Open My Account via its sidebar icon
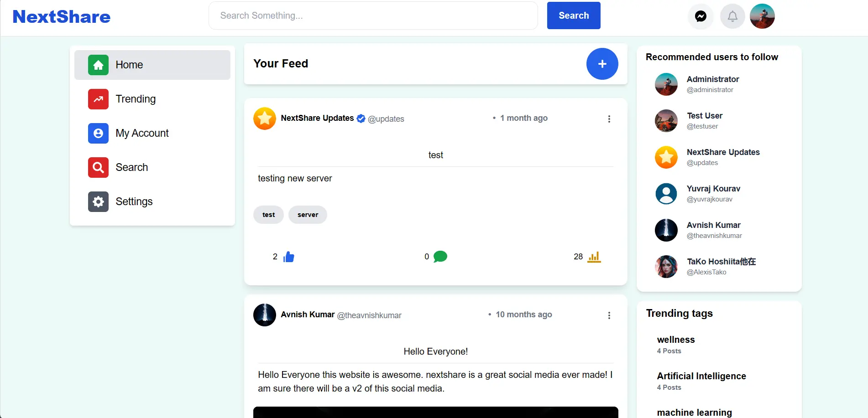868x418 pixels. point(98,133)
